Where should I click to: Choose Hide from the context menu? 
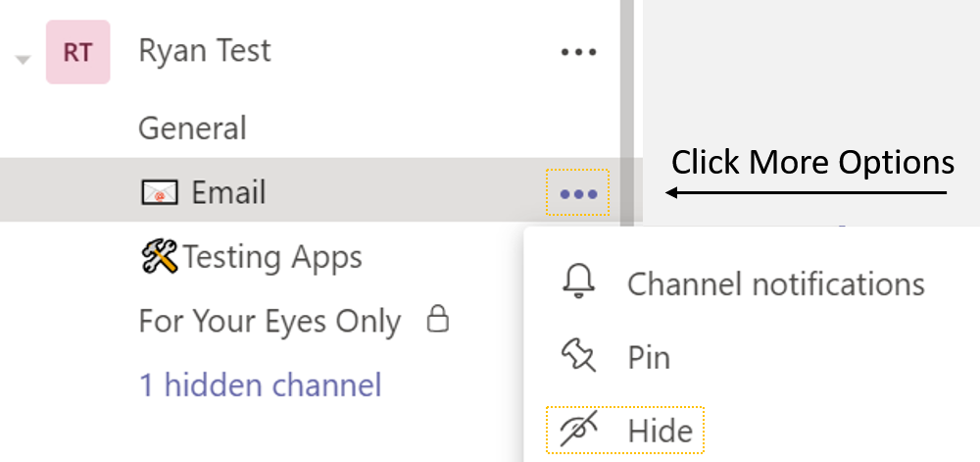pyautogui.click(x=660, y=431)
